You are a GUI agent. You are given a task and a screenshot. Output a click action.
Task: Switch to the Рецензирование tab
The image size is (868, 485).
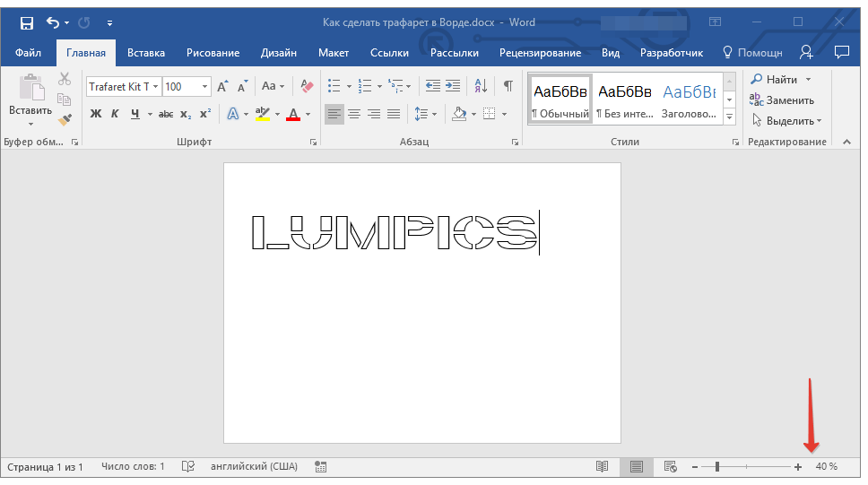tap(540, 53)
